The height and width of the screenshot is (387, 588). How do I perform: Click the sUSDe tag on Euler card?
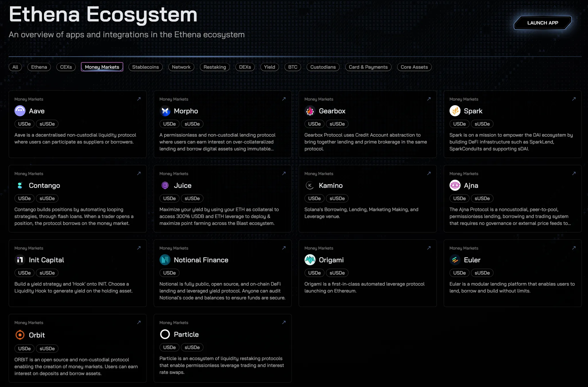482,273
